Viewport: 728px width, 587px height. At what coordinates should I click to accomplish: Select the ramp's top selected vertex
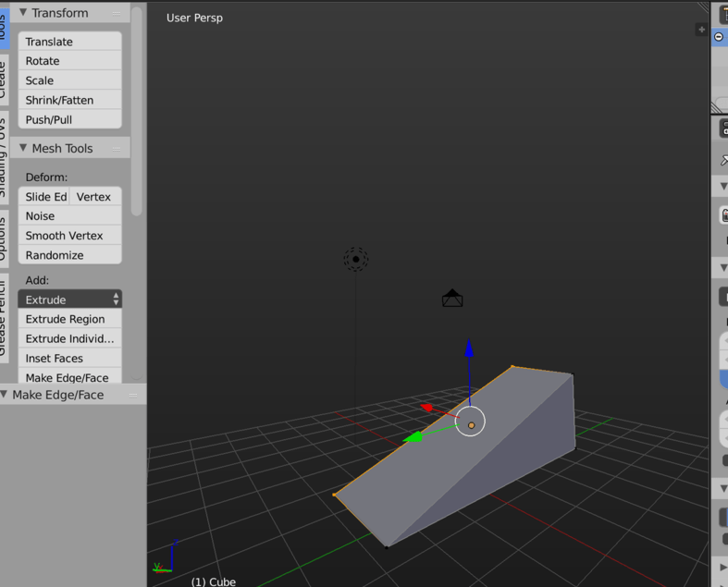click(x=512, y=366)
